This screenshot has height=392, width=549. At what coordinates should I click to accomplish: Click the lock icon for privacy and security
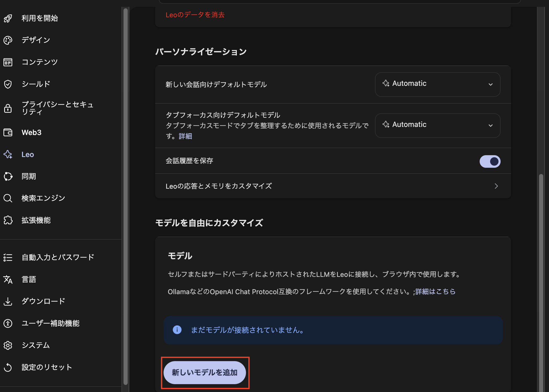coord(8,108)
